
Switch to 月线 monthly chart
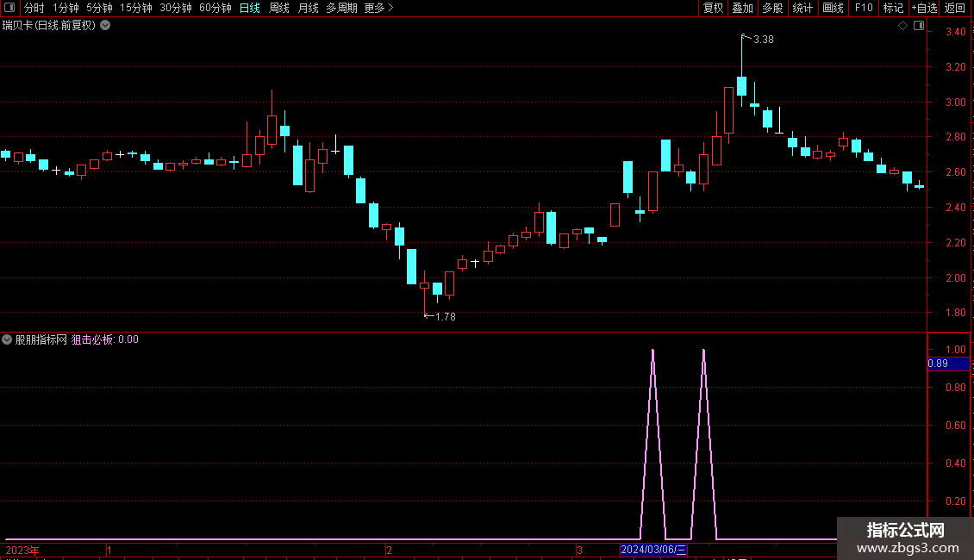click(308, 8)
